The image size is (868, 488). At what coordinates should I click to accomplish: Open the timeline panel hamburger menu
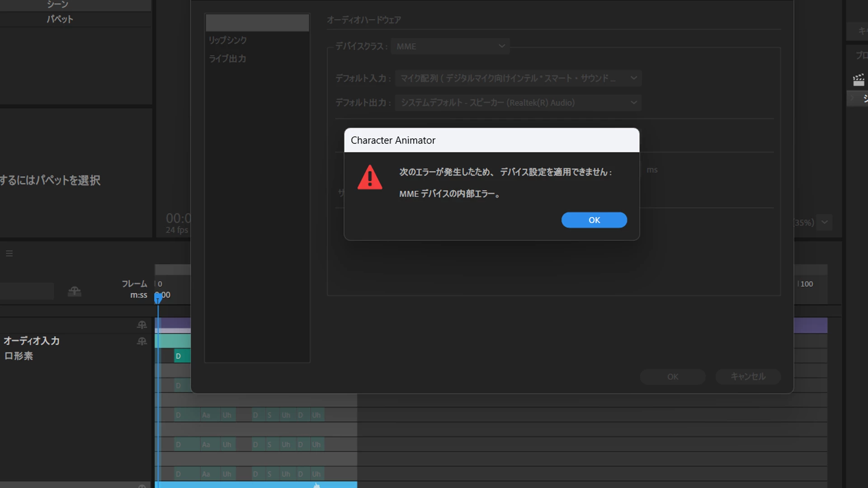pos(9,253)
